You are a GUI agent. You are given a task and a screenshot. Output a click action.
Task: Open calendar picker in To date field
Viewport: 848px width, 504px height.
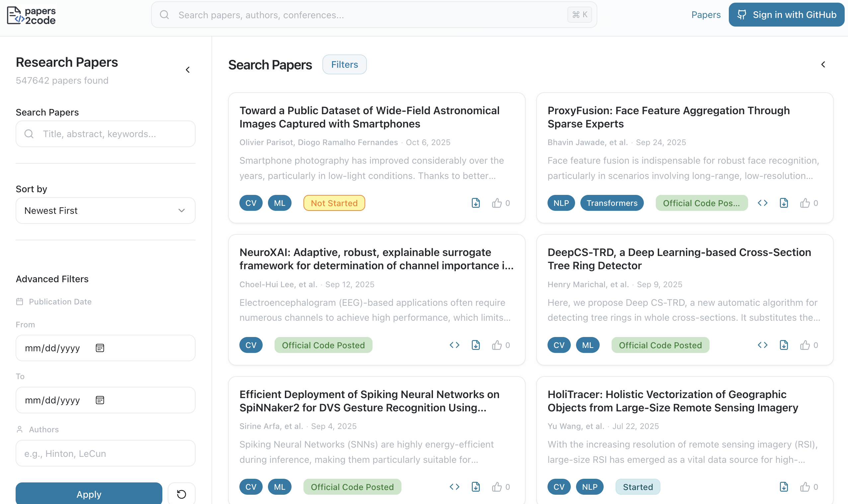pyautogui.click(x=100, y=400)
